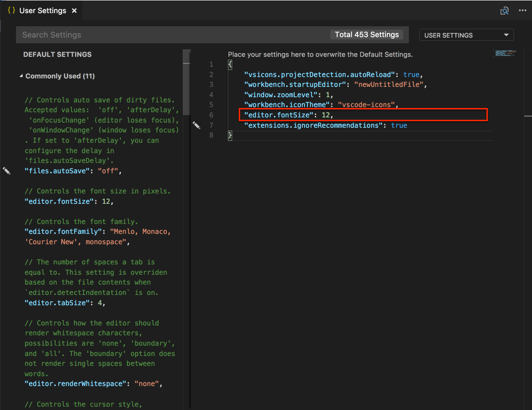532x410 pixels.
Task: Click user "editor.fontSize": 12 on line 6
Action: (289, 115)
